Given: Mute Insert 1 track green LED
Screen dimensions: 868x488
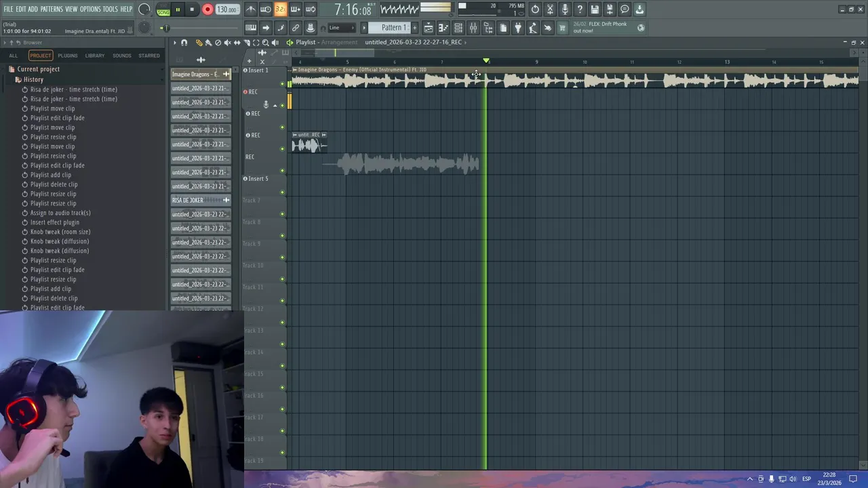Looking at the screenshot, I should [283, 84].
